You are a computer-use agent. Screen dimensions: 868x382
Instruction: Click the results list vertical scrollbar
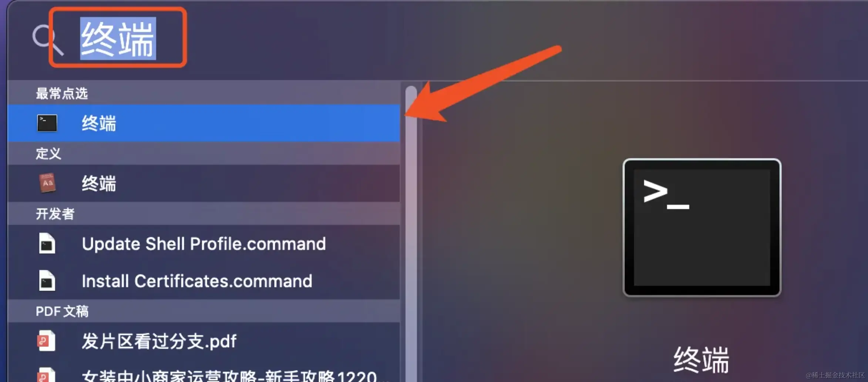(411, 233)
